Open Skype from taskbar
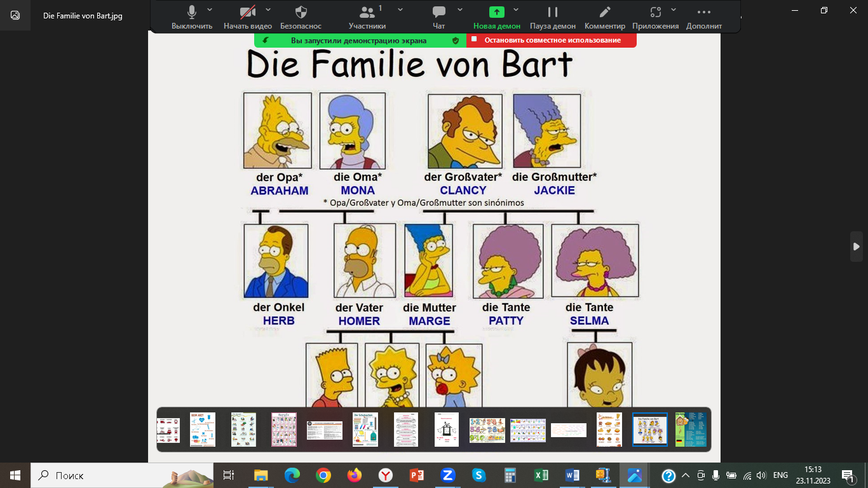The image size is (868, 488). (x=478, y=475)
